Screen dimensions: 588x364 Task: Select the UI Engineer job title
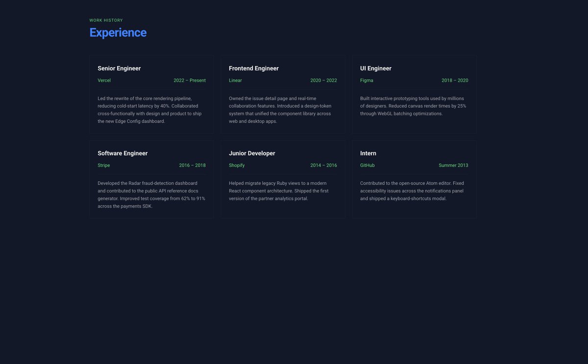pyautogui.click(x=376, y=69)
